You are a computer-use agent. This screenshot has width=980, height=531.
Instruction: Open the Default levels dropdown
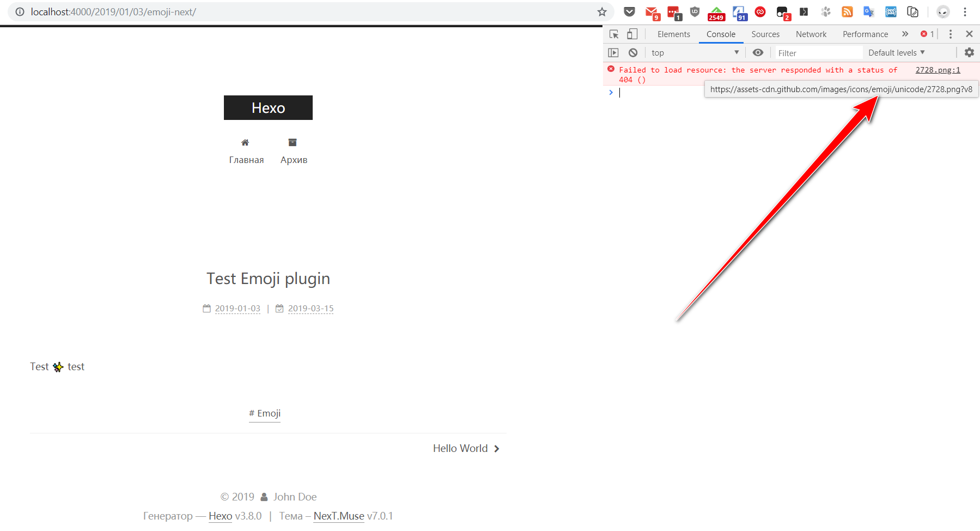[x=897, y=53]
